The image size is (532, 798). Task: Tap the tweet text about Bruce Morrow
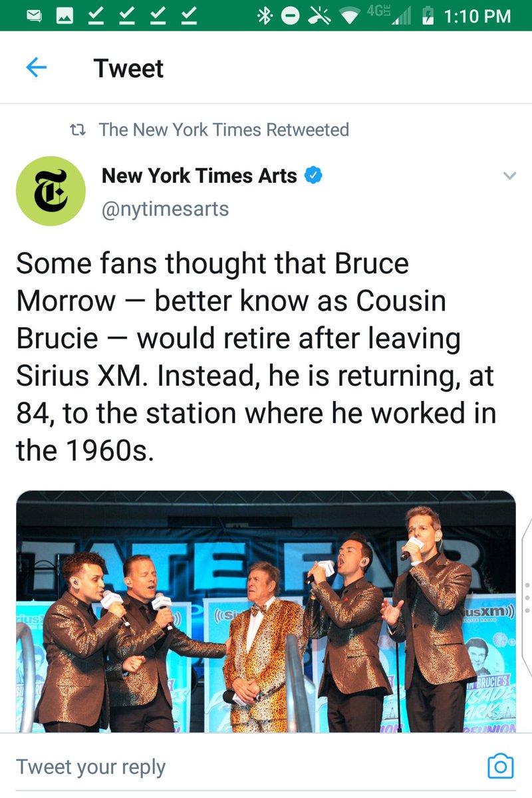[256, 357]
